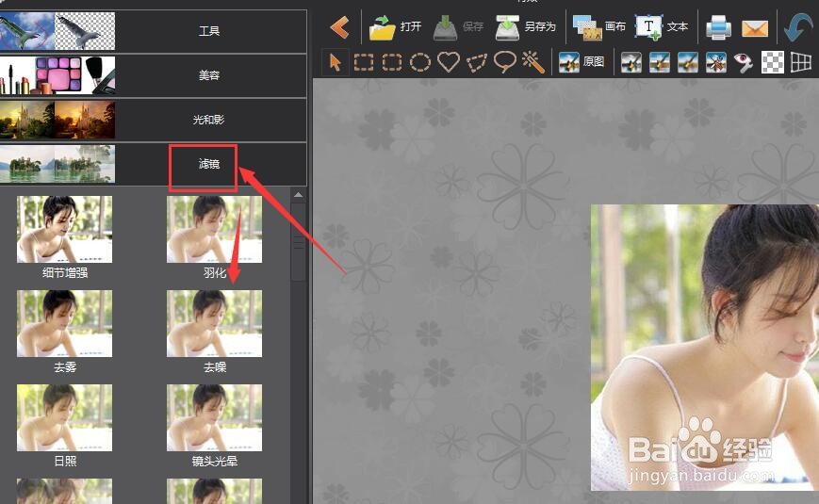The image size is (819, 504).
Task: Select the heart-shaped selection tool
Action: click(449, 62)
